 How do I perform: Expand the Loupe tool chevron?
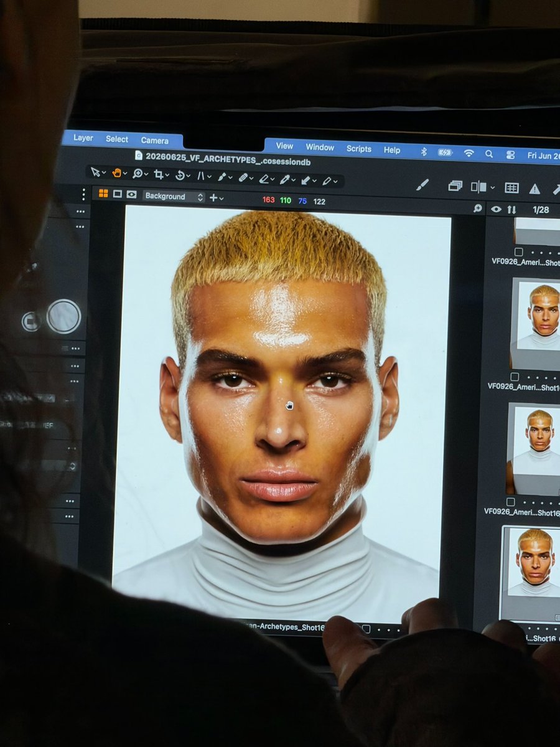[146, 175]
